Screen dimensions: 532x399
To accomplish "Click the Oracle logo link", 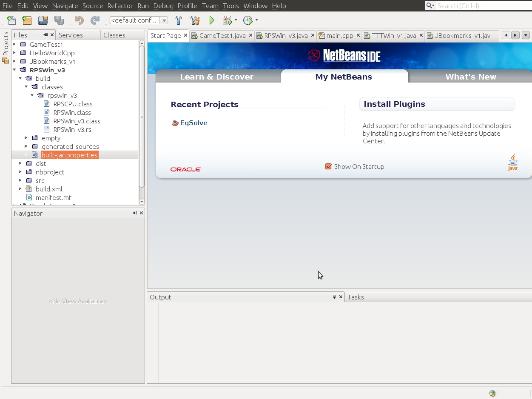I will point(186,169).
